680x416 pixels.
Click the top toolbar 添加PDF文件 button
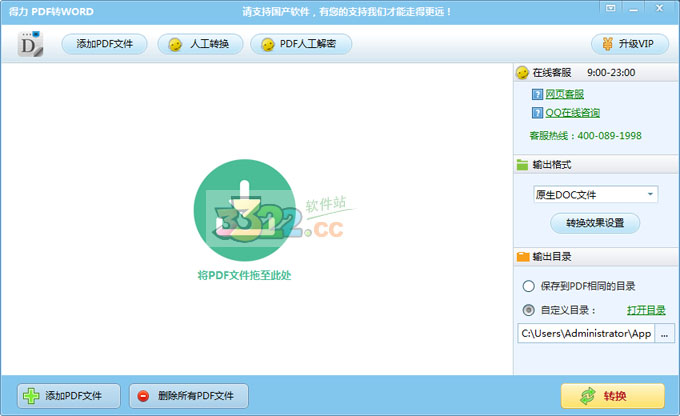pyautogui.click(x=104, y=44)
